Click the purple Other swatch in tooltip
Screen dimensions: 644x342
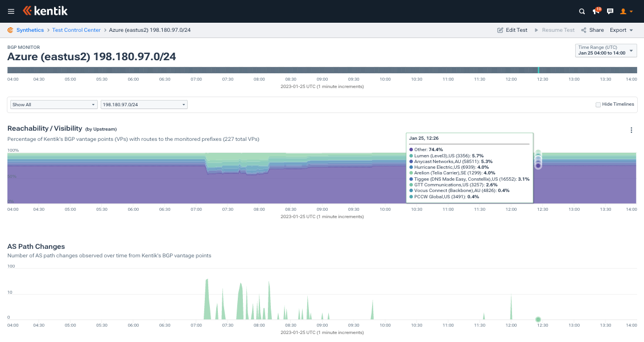pyautogui.click(x=411, y=149)
